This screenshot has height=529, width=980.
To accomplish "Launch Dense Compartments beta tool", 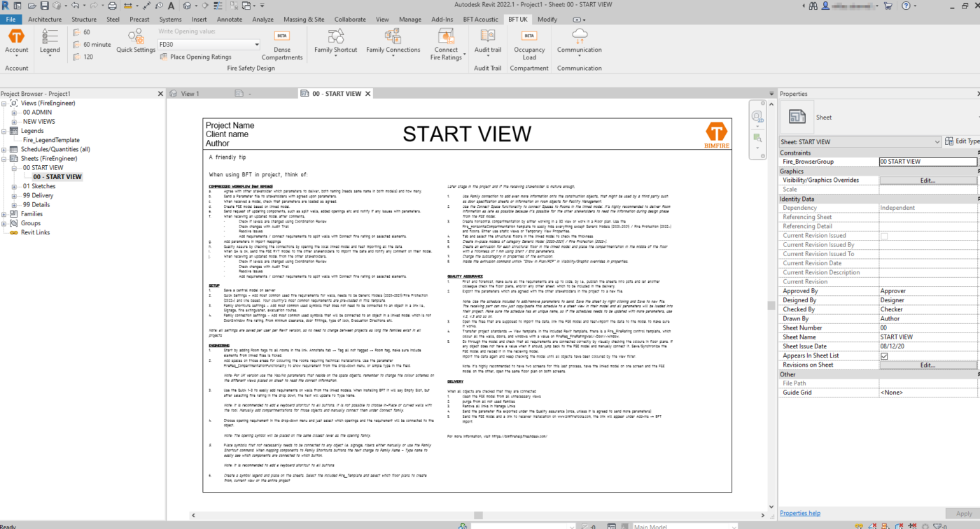I will [282, 45].
